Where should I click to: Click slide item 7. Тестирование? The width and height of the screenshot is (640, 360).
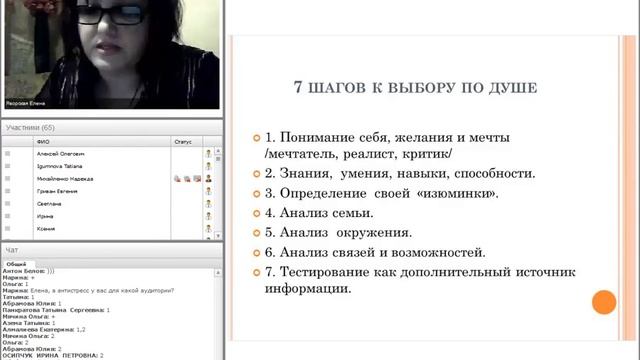click(x=420, y=280)
